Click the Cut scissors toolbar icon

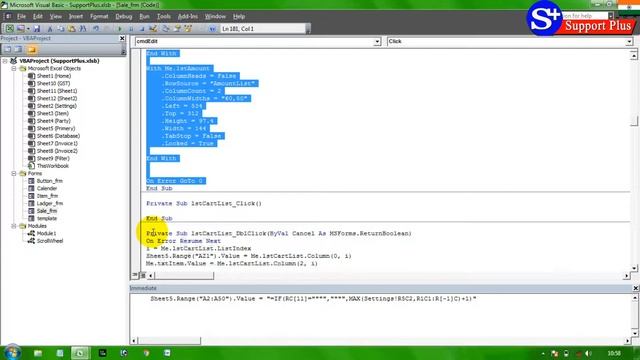point(50,29)
